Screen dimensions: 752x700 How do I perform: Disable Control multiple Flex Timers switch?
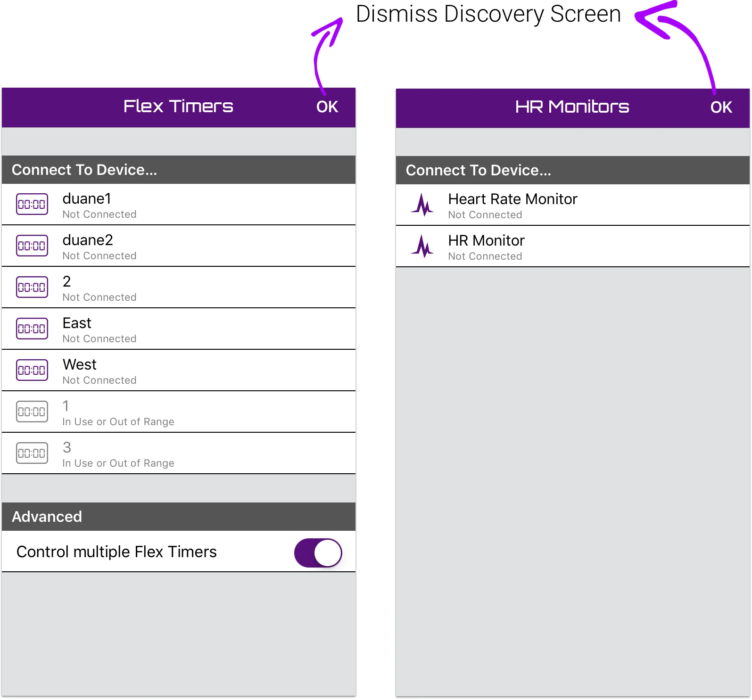click(x=318, y=552)
